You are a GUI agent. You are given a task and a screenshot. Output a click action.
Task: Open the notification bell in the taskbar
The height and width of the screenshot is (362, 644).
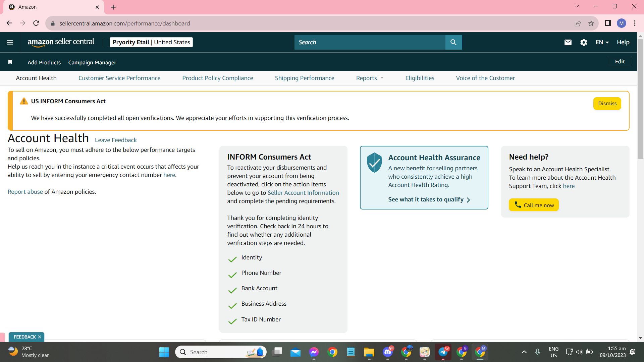coord(633,352)
